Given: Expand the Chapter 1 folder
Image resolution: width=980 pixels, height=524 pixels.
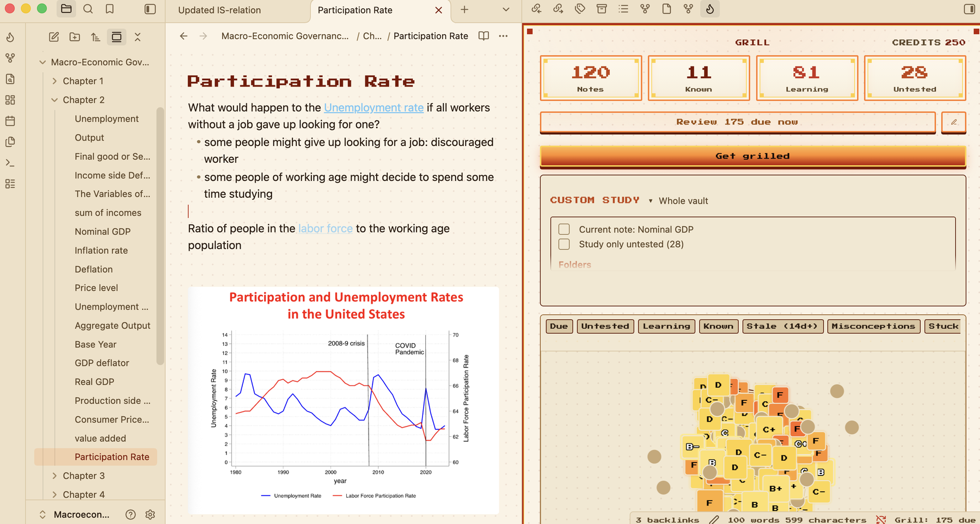Looking at the screenshot, I should coord(54,81).
